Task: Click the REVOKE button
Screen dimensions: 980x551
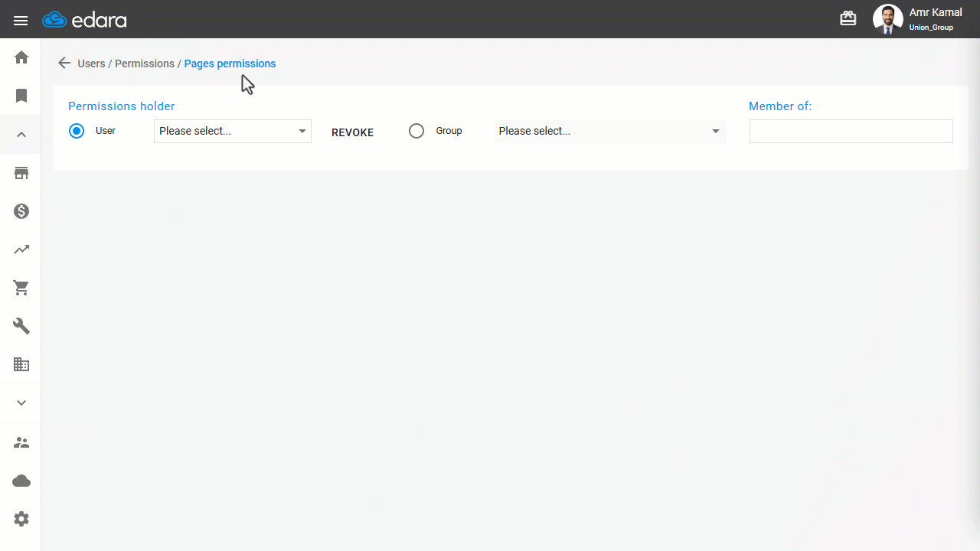Action: point(352,132)
